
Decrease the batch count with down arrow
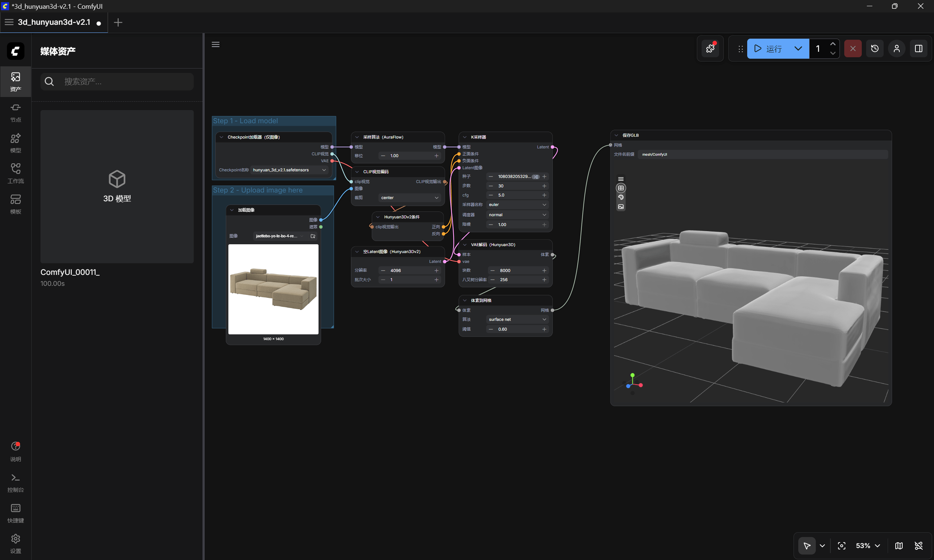pos(833,53)
